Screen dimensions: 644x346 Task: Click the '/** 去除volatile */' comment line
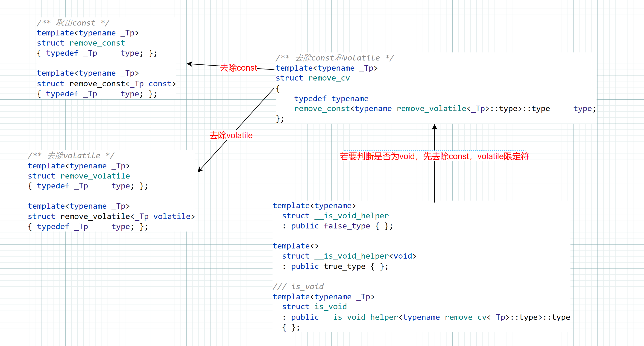pyautogui.click(x=71, y=156)
